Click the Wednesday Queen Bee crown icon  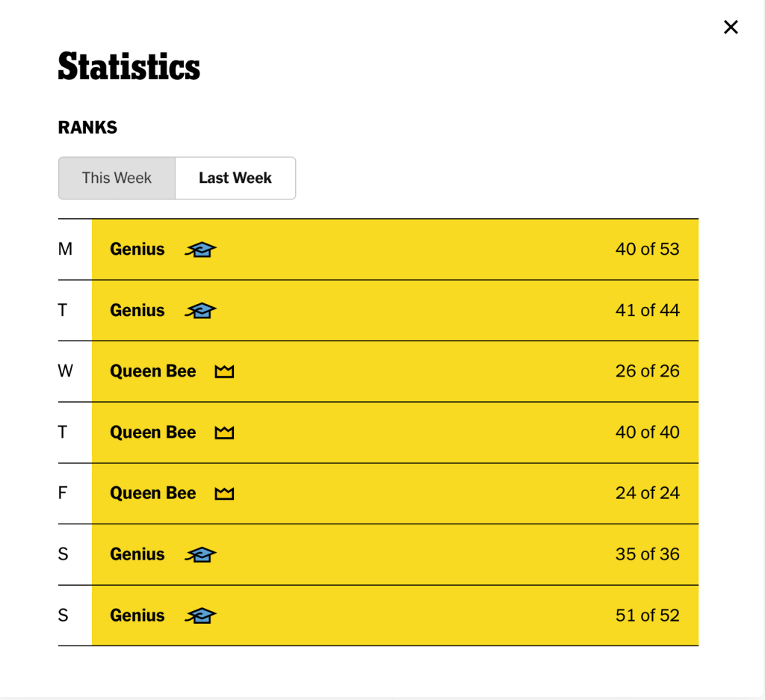(x=224, y=371)
